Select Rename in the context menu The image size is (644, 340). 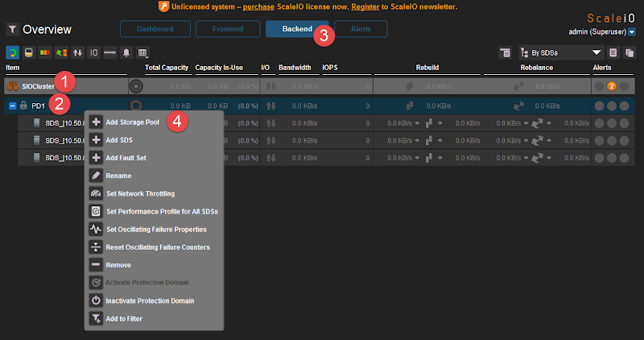118,176
